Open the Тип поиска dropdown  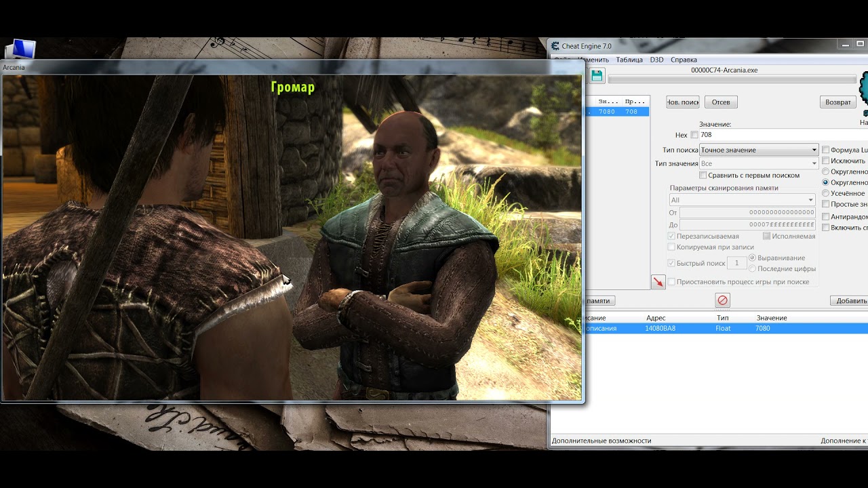click(759, 150)
